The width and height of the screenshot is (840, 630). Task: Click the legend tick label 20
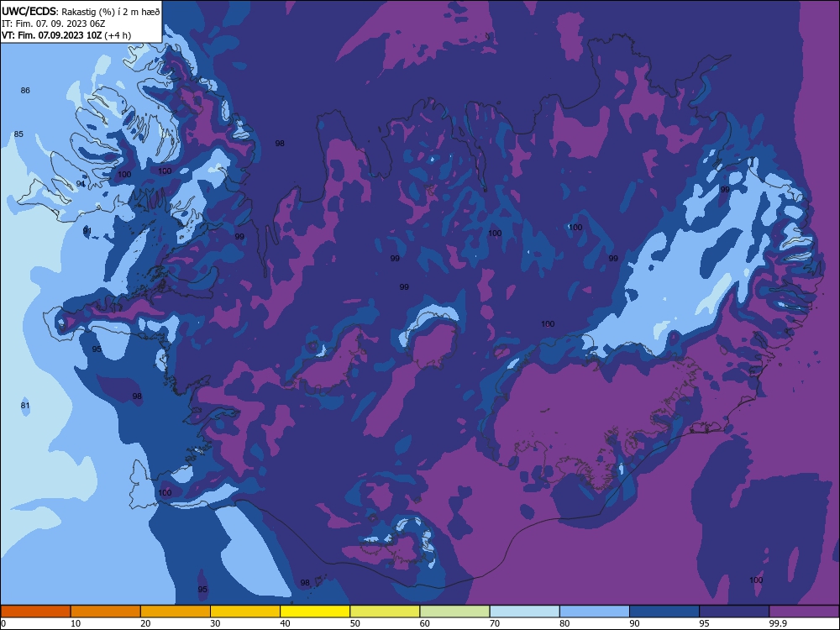[145, 623]
